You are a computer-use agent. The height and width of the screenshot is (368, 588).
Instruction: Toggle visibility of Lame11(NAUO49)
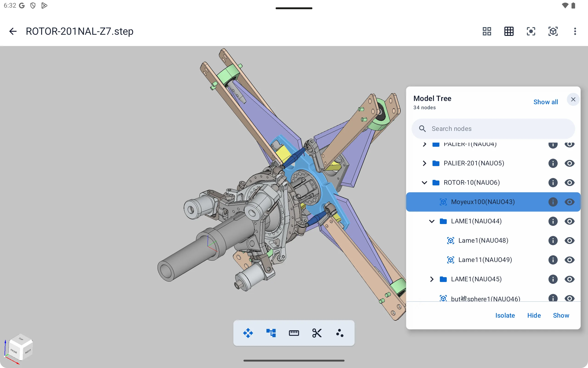[569, 260]
